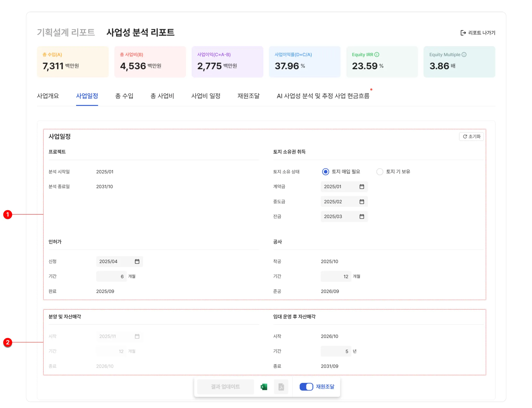Switch to 기획설계 리포트 heading
532x408 pixels.
point(66,32)
